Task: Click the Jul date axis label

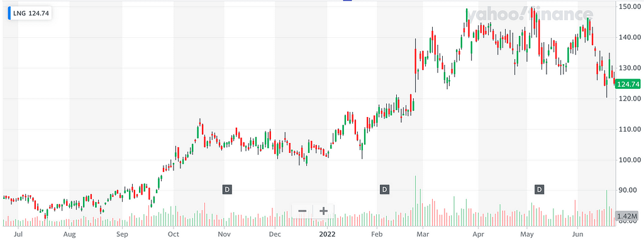Action: click(18, 235)
